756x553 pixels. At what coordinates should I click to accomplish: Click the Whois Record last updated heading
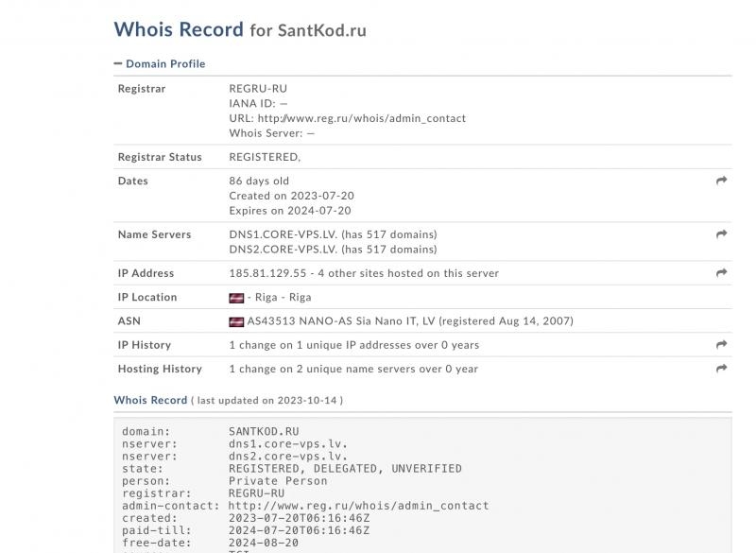tap(150, 400)
